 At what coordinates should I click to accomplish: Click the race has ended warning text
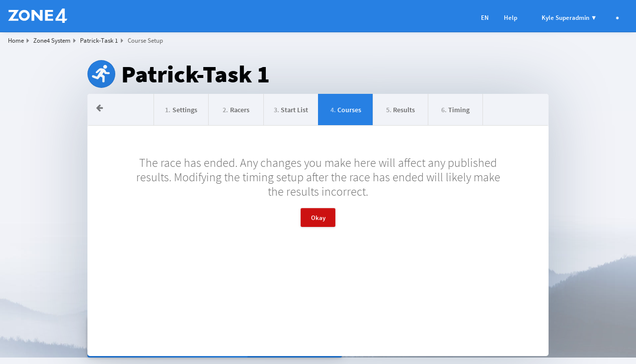click(x=318, y=177)
